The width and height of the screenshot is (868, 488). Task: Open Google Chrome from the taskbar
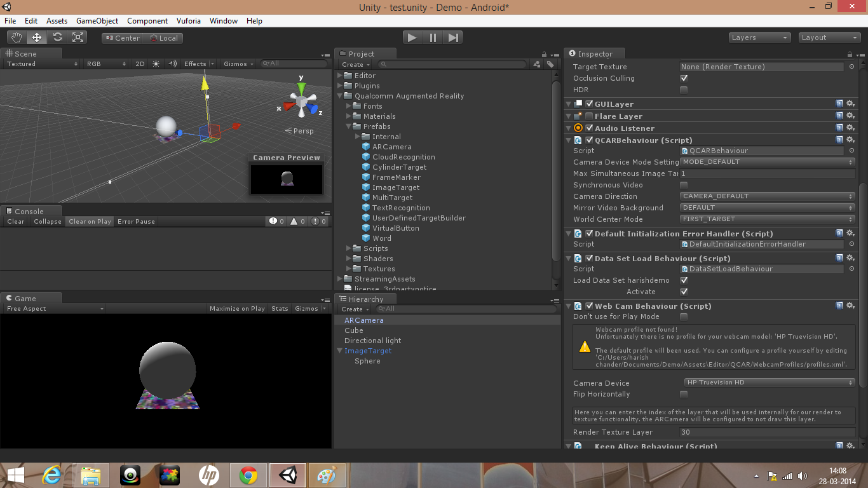[x=248, y=475]
